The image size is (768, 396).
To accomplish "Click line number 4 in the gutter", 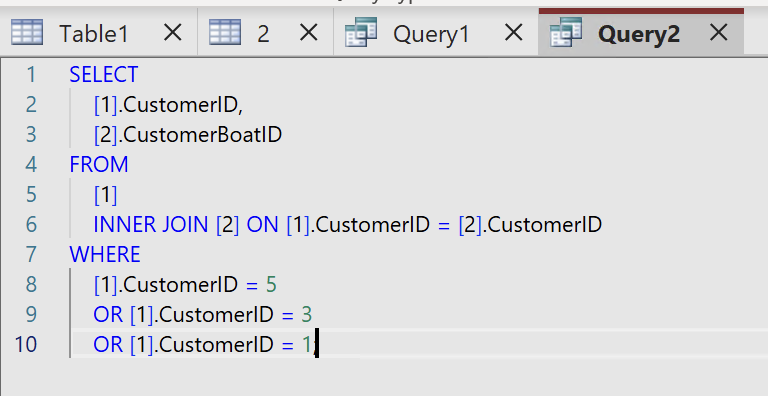I will (x=31, y=164).
